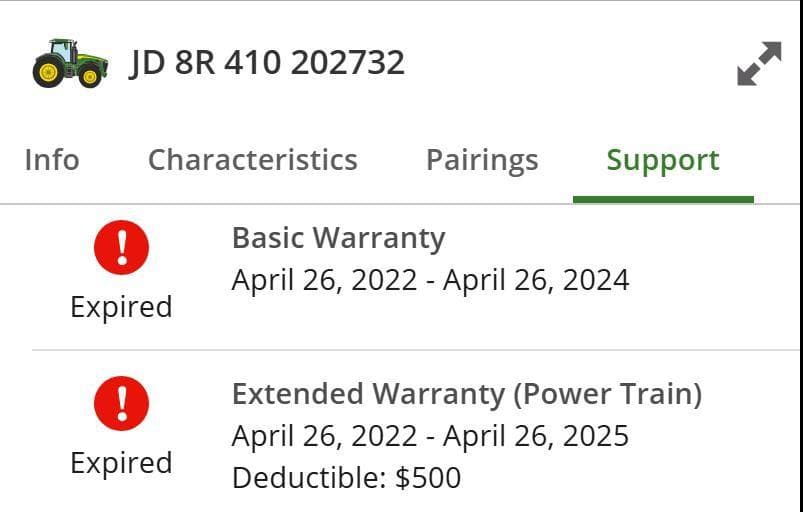803x512 pixels.
Task: Click the Deductible label text
Action: pyautogui.click(x=308, y=477)
